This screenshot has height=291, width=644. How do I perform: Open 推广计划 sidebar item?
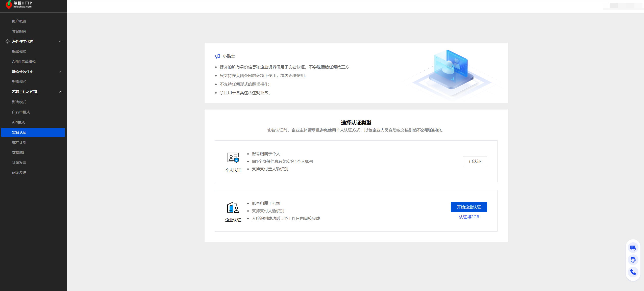(x=19, y=142)
